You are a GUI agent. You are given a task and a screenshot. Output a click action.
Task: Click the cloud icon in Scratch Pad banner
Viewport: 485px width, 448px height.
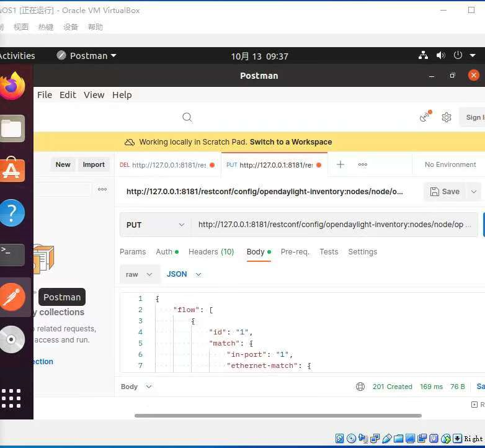pos(129,142)
